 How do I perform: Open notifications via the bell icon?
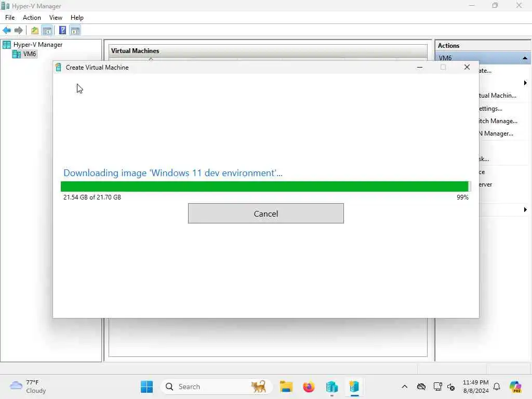coord(497,387)
